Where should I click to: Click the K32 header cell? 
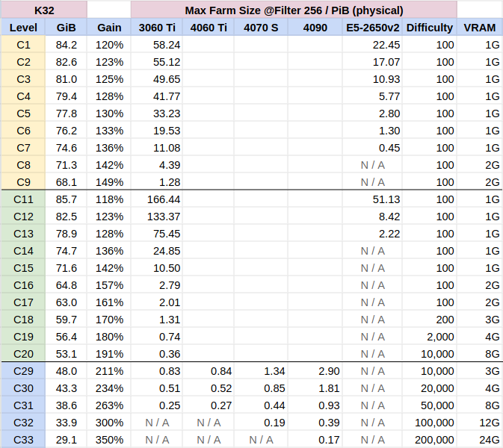44,10
